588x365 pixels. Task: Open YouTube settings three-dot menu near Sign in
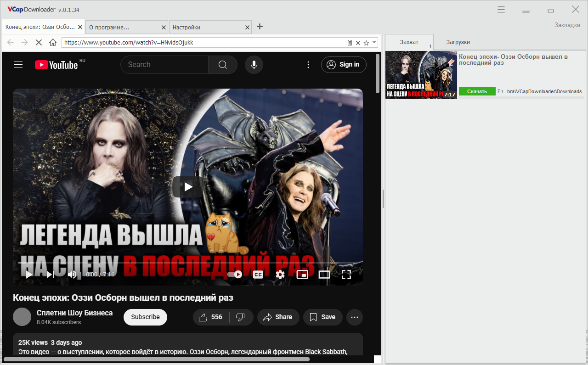click(308, 65)
